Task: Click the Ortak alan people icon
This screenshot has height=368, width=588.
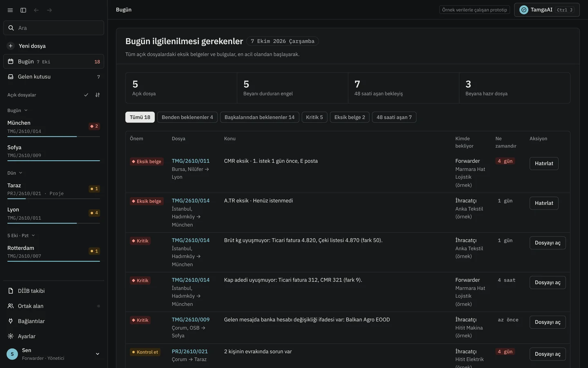Action: [11, 306]
